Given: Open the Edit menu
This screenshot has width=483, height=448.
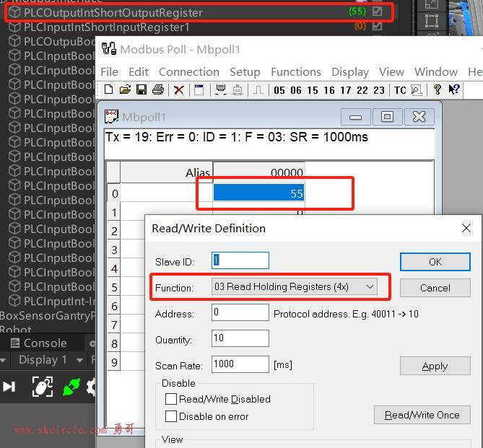Looking at the screenshot, I should click(139, 71).
